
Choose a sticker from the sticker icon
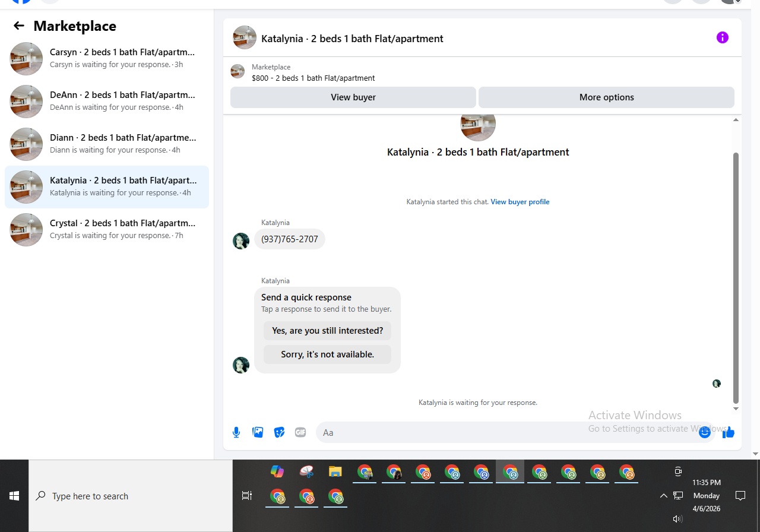click(279, 432)
